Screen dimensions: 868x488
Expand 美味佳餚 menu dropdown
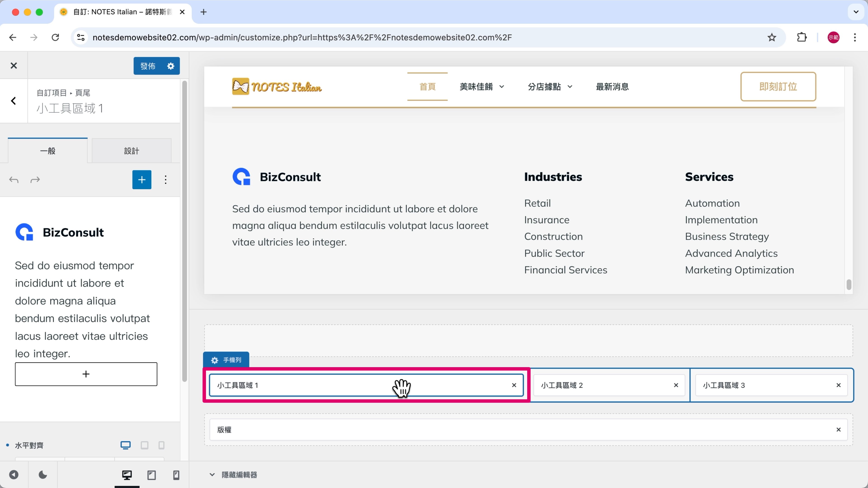[x=502, y=87]
